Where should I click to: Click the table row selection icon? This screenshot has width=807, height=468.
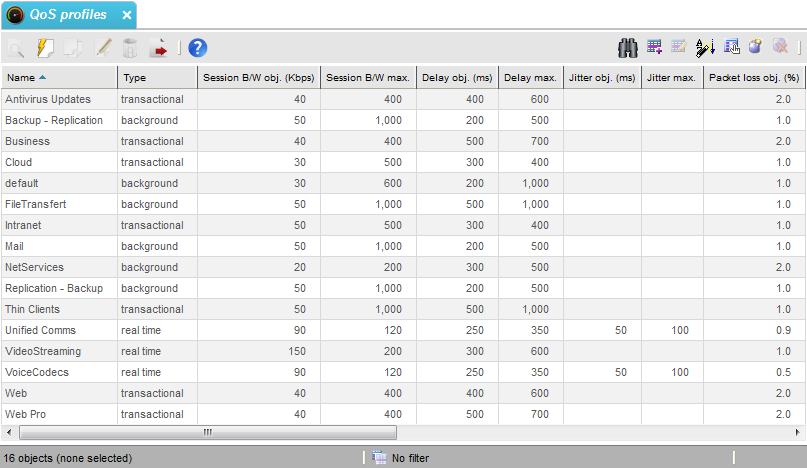pyautogui.click(x=731, y=47)
